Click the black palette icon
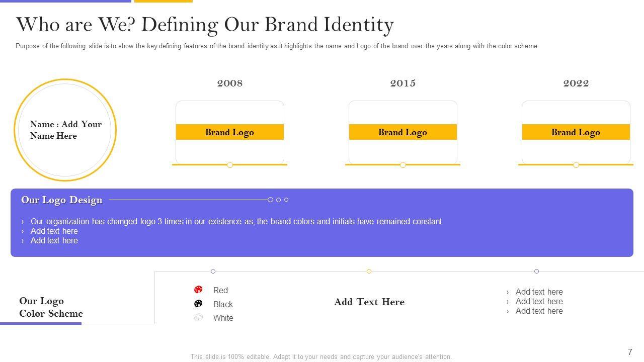Image resolution: width=644 pixels, height=362 pixels. 198,304
